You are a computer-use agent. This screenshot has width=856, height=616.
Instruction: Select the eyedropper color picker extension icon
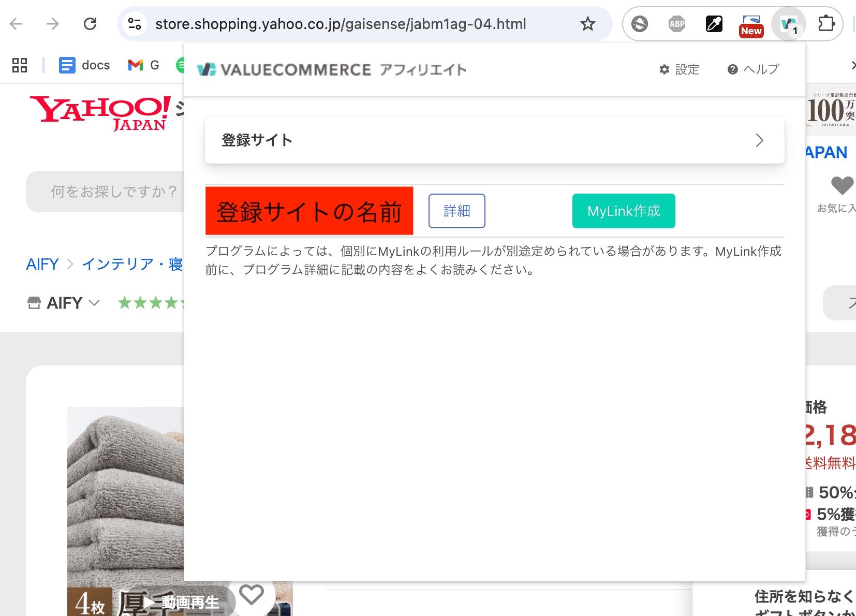(x=714, y=23)
